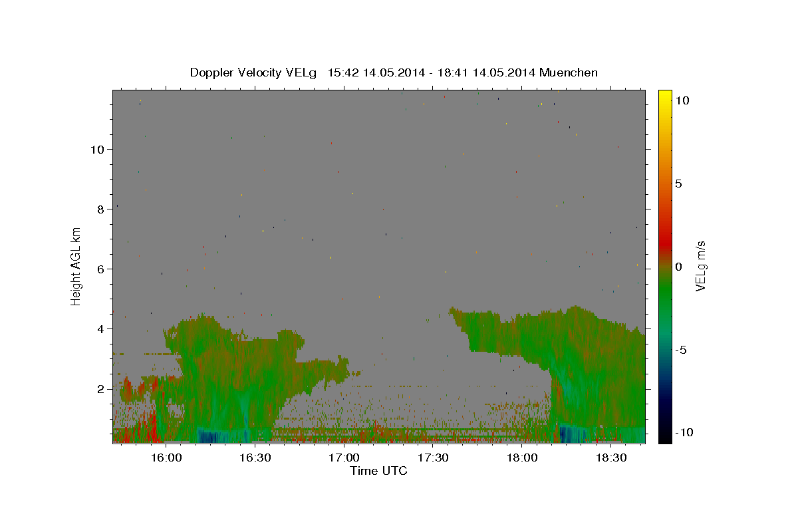Click the '16:00' time tick label

(x=166, y=458)
